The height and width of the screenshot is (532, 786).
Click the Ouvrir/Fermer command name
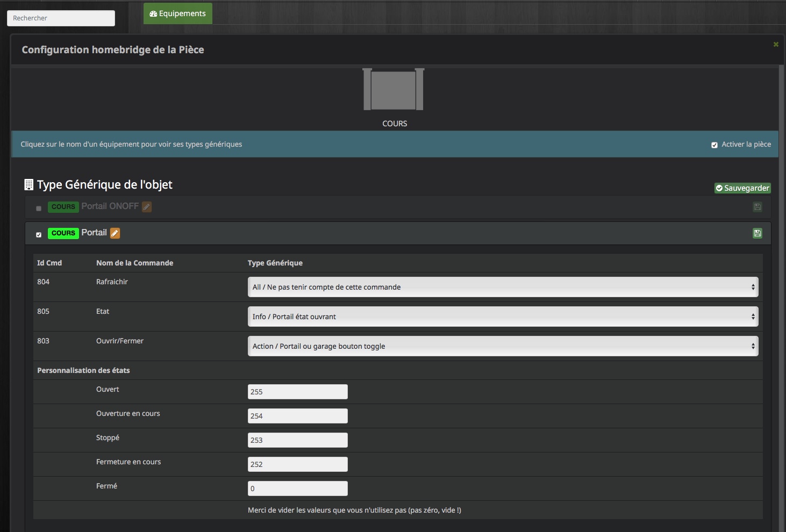coord(120,341)
